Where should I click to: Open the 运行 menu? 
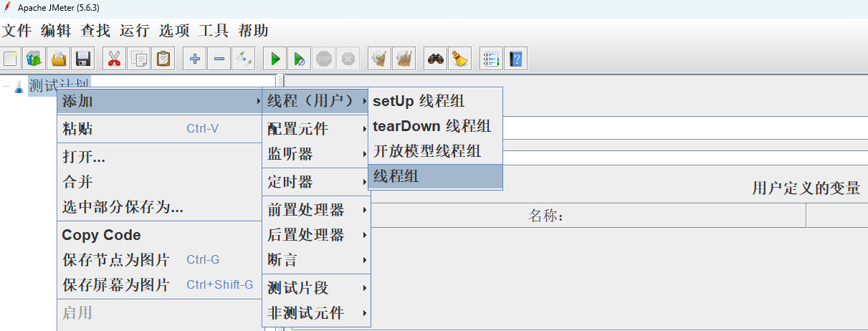click(135, 31)
